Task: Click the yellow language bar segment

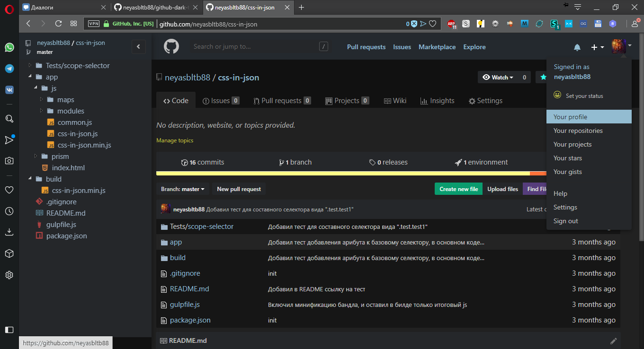Action: tap(343, 174)
